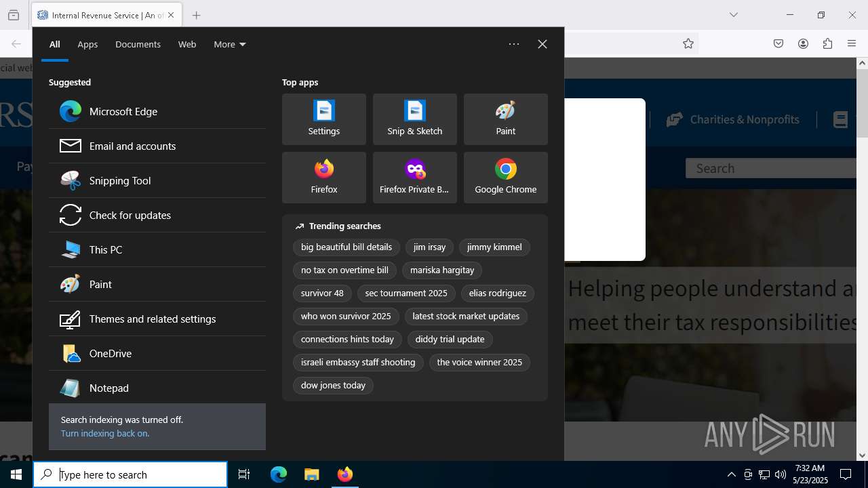Switch to Apps search tab
Viewport: 868px width, 488px height.
[x=87, y=44]
